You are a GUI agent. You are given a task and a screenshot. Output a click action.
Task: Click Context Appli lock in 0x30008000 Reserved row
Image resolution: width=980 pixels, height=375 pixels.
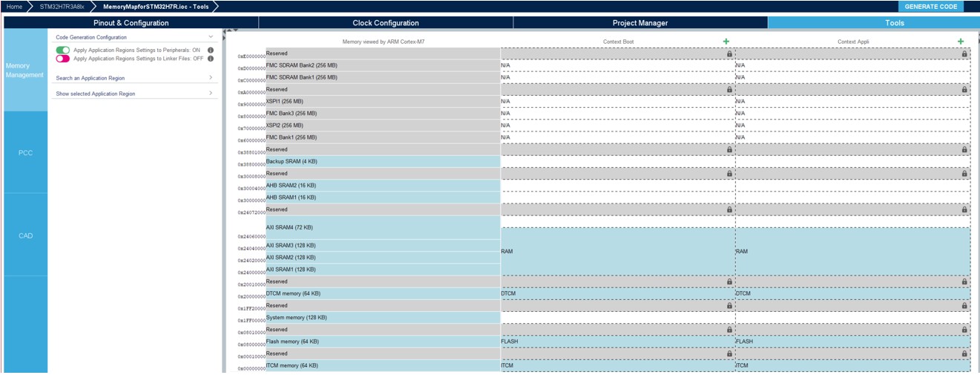pyautogui.click(x=964, y=174)
